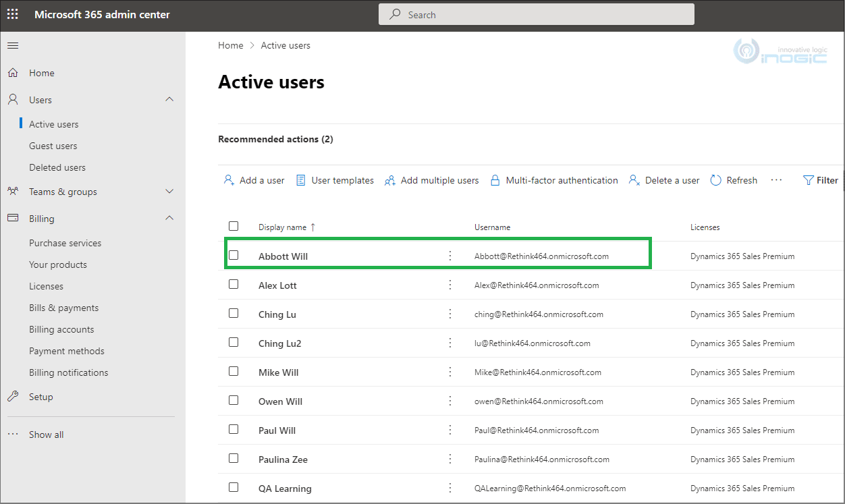
Task: Click the User templates icon
Action: click(301, 180)
